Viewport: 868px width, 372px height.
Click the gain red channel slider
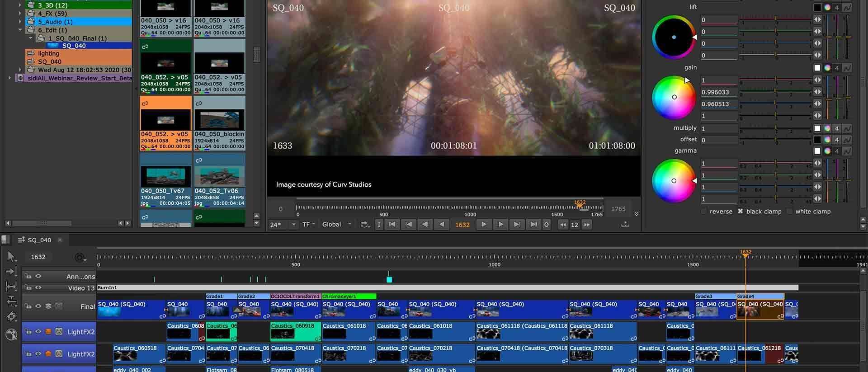pyautogui.click(x=775, y=80)
